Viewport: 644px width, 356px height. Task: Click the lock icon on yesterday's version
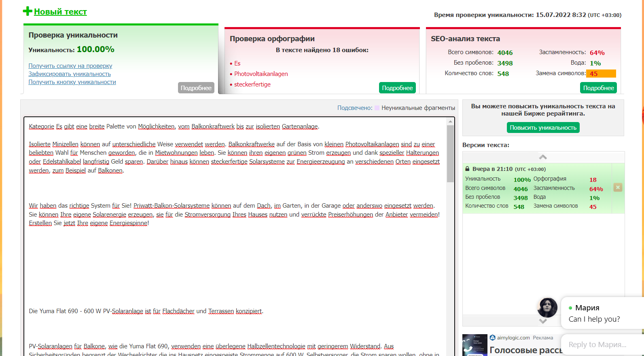(467, 169)
